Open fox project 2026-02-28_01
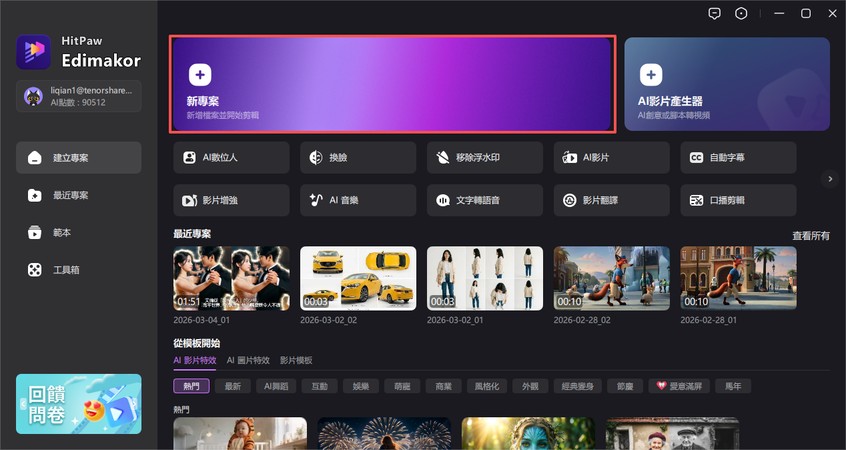The image size is (846, 450). coord(739,278)
